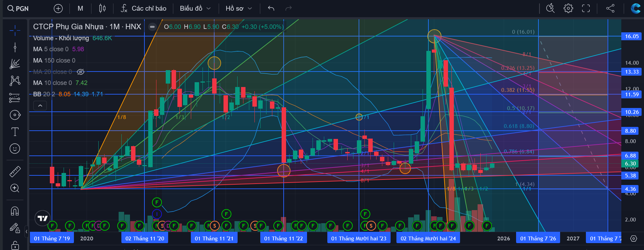
Task: Expand Hồ sơ dropdown
Action: pyautogui.click(x=239, y=9)
